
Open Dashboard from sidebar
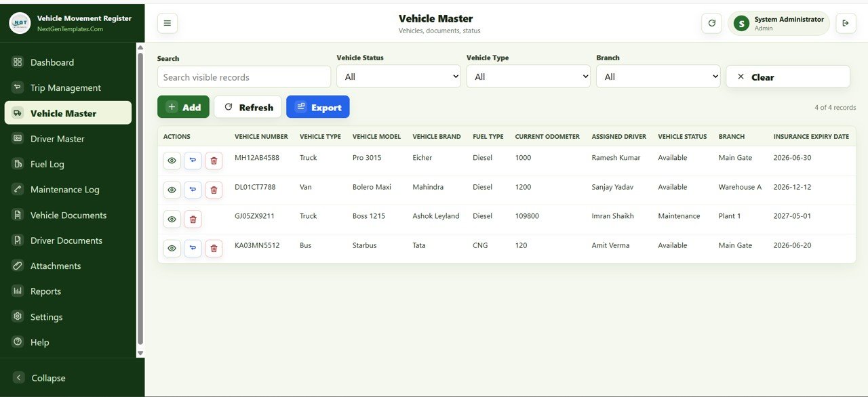[x=68, y=62]
